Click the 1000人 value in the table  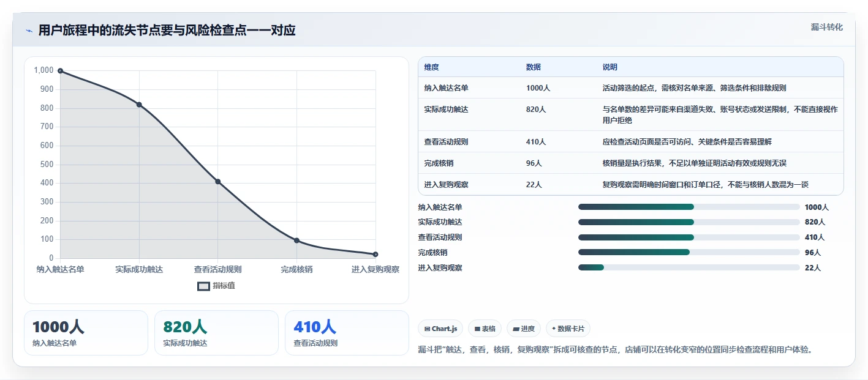pos(538,88)
